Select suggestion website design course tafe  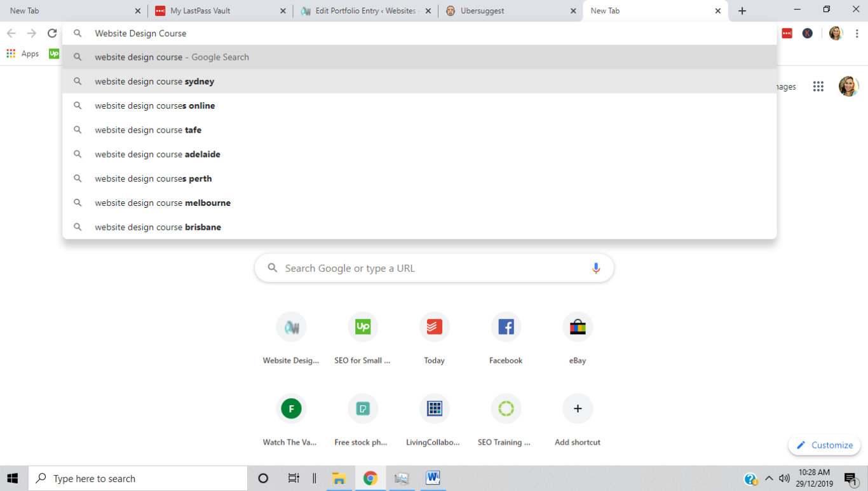(x=148, y=130)
